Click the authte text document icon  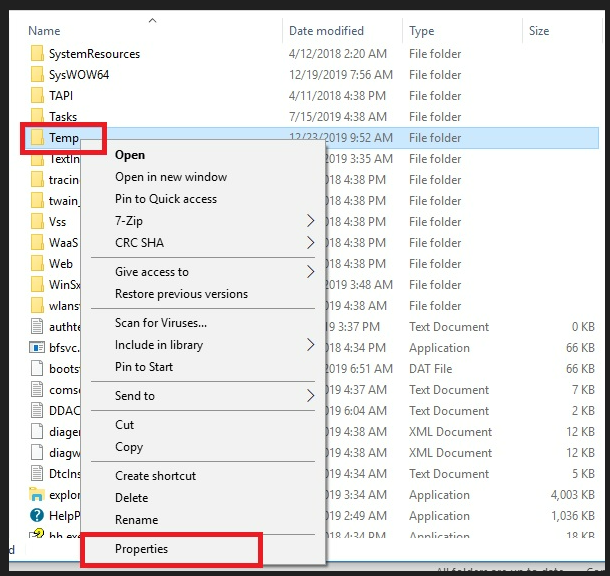(37, 327)
